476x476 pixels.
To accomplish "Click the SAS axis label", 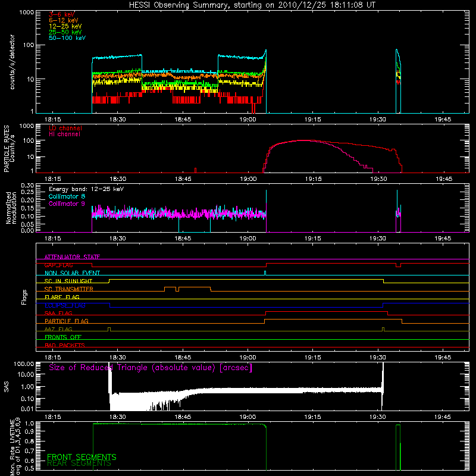I will 7,387.
